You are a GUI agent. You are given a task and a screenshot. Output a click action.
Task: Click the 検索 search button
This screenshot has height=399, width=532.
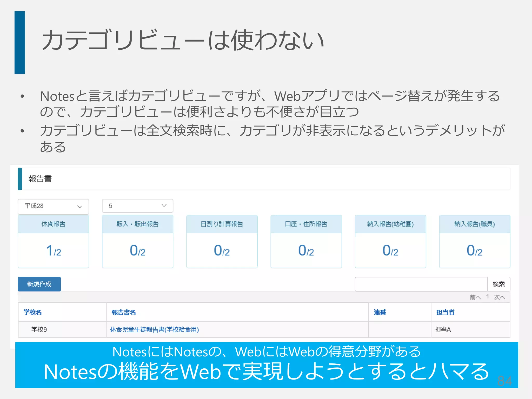499,284
